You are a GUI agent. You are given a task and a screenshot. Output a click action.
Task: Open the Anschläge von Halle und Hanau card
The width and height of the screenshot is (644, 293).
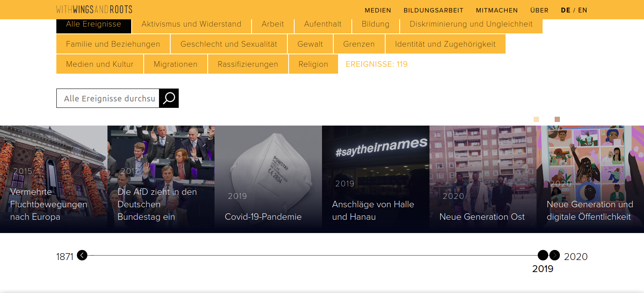[x=376, y=179]
